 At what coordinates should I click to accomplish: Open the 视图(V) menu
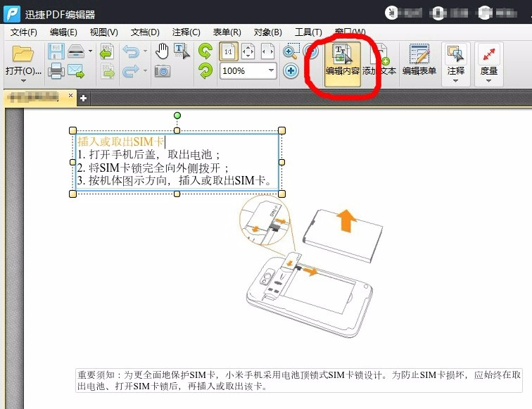click(x=104, y=32)
